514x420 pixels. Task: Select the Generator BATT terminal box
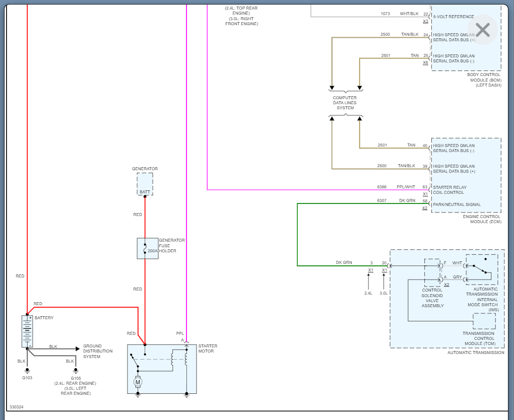145,184
